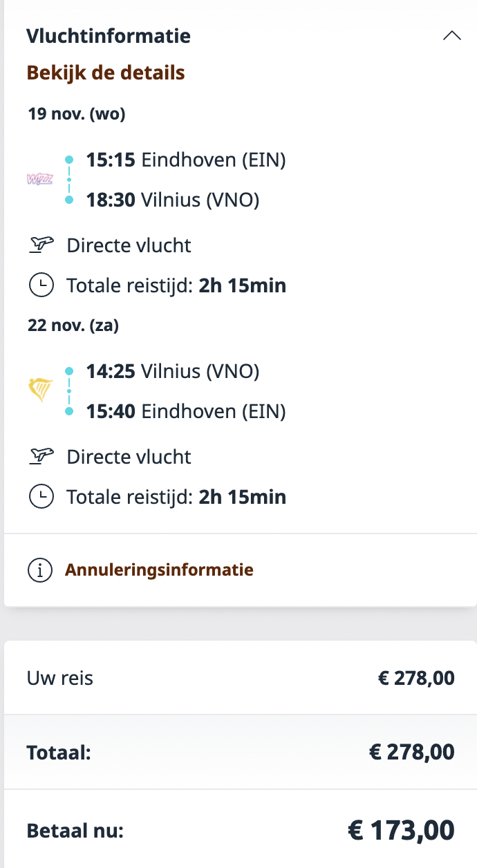This screenshot has height=868, width=477.
Task: Click the outbound route dotted line icon
Action: coord(69,180)
